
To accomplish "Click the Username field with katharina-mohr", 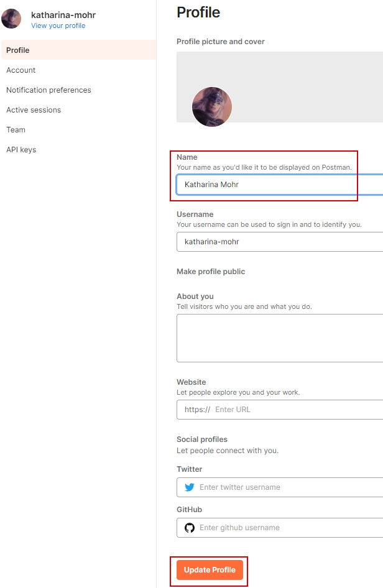I will [x=280, y=242].
